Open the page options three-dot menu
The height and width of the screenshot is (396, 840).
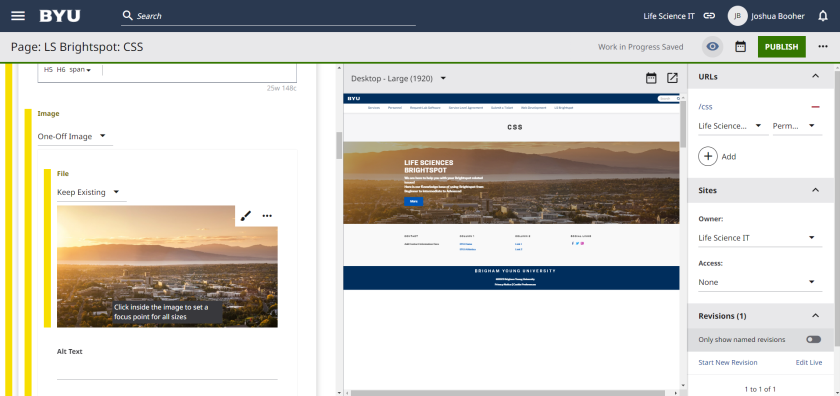(x=823, y=47)
